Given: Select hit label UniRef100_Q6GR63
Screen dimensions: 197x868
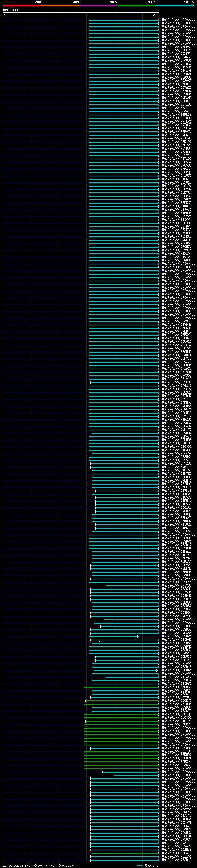Looking at the screenshot, I should pos(177,47).
